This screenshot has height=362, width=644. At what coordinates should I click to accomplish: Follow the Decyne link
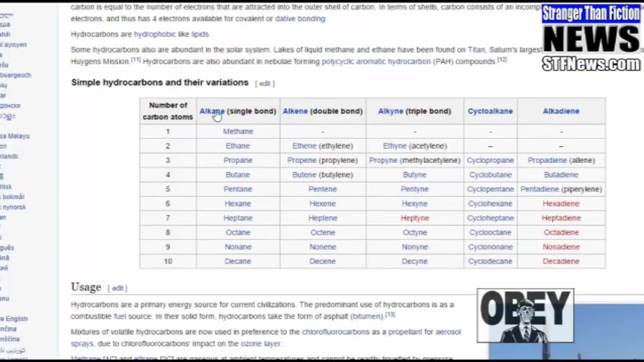[415, 261]
